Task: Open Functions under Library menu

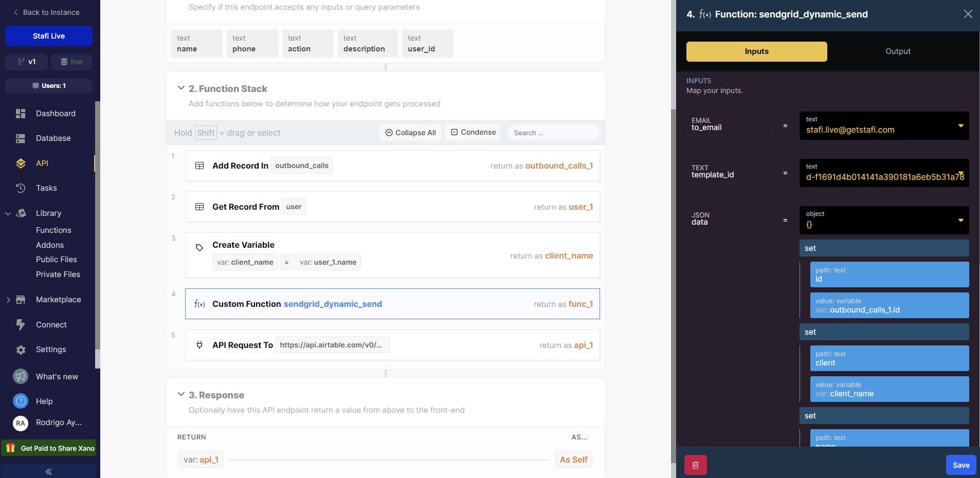Action: pyautogui.click(x=53, y=230)
